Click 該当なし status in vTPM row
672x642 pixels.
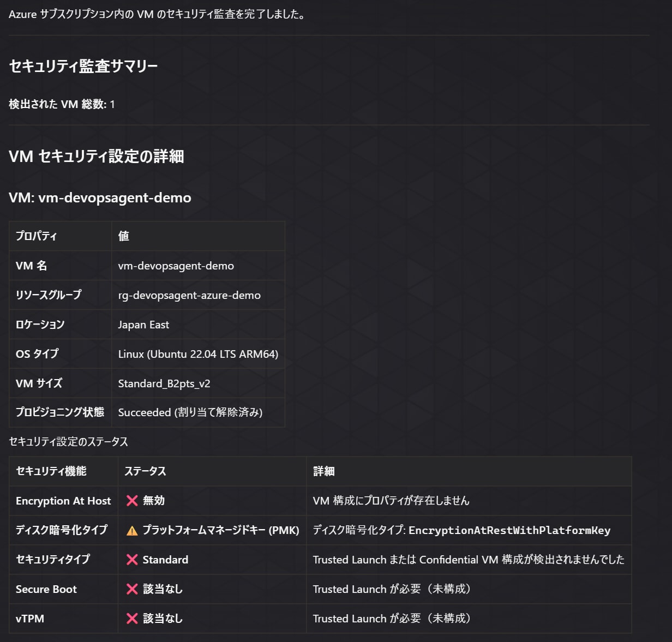pos(163,619)
